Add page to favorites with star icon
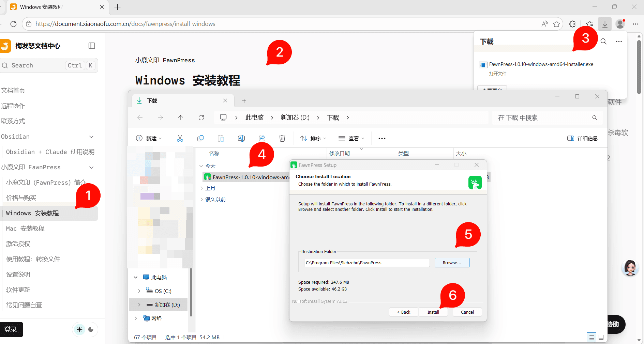 [557, 24]
